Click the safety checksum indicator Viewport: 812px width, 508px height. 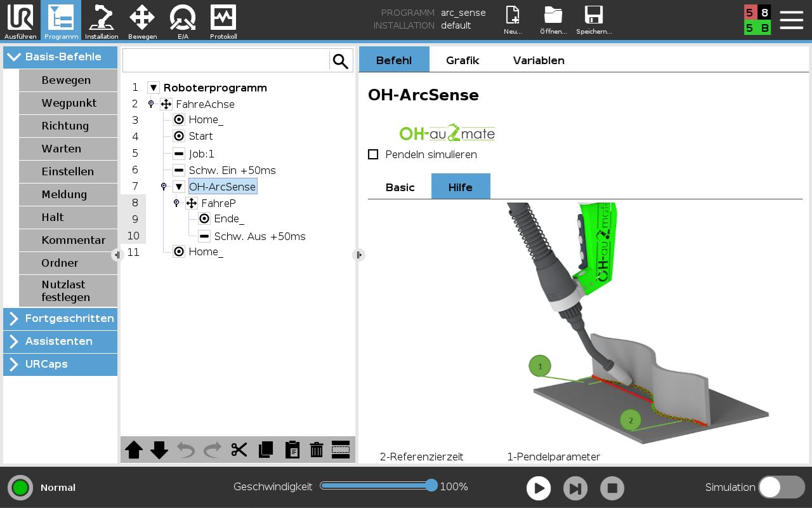[x=757, y=20]
